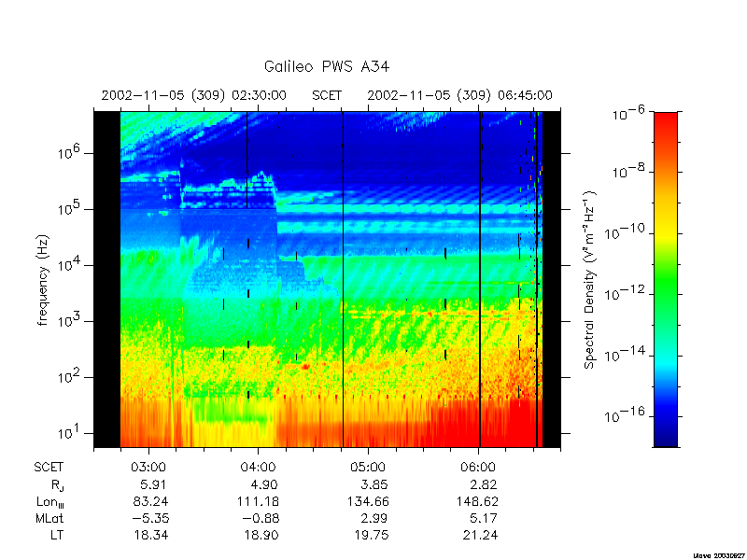Click the 'RJ' row label
The width and height of the screenshot is (747, 560).
[x=57, y=485]
